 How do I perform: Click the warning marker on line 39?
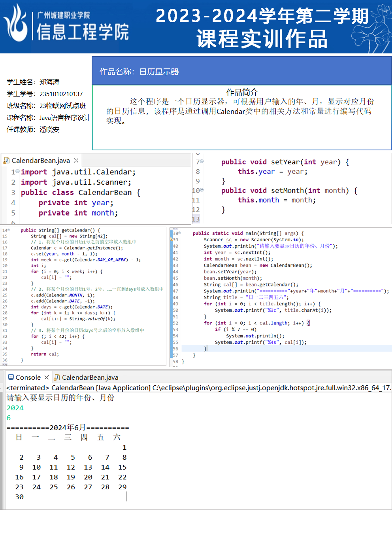point(171,239)
